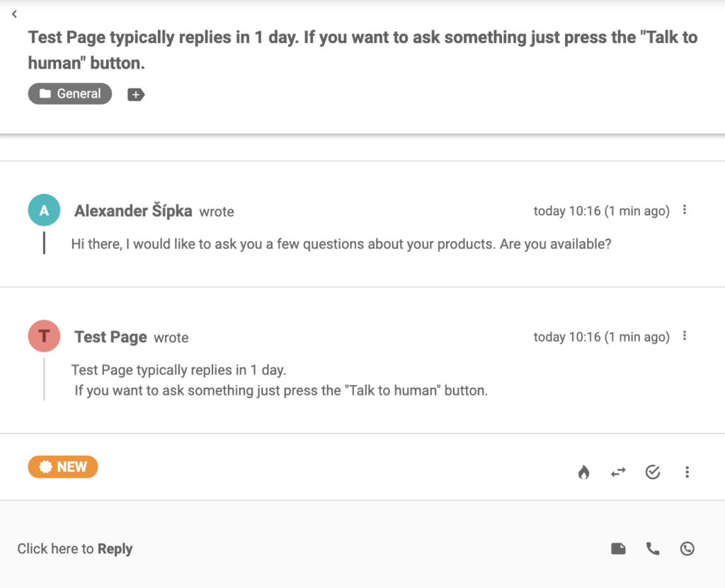Click the transfer arrows icon

618,472
